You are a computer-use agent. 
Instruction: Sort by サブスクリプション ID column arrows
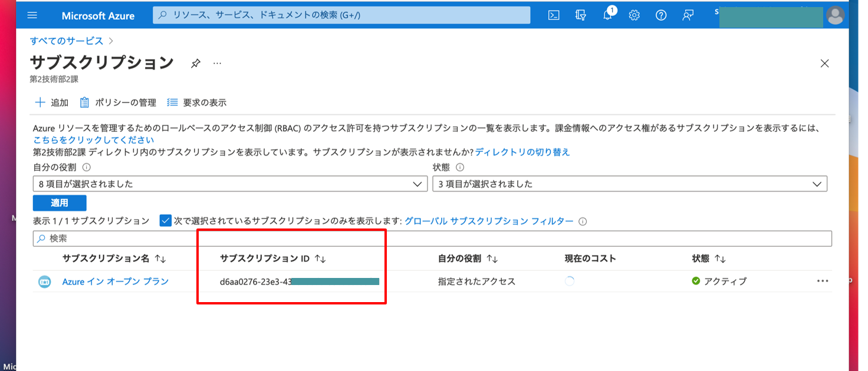click(320, 259)
